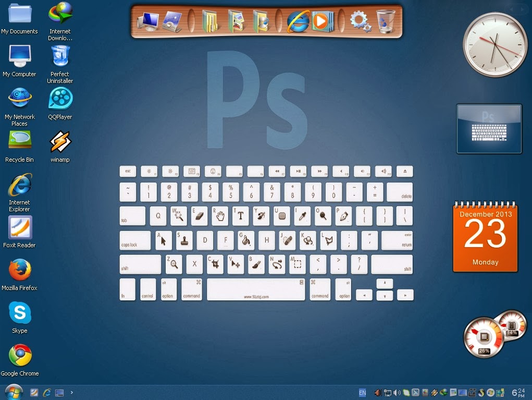Launch Internet Explorer from the dock
The height and width of the screenshot is (400, 532).
(x=298, y=21)
